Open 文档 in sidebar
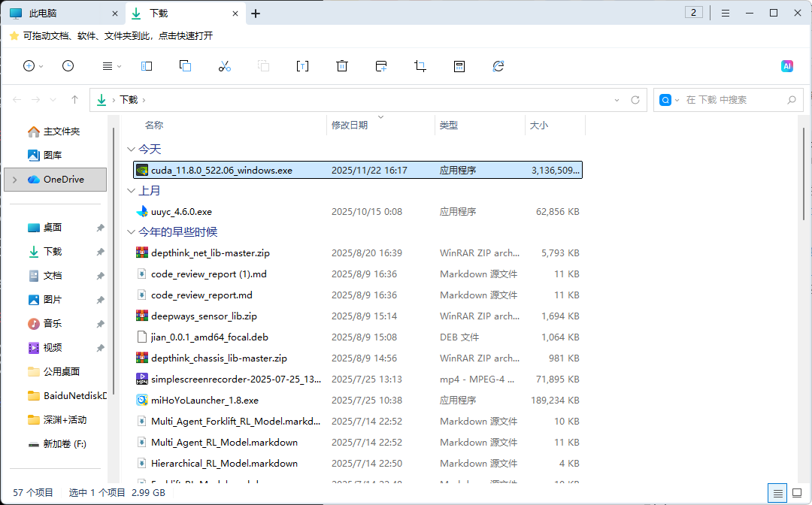812x505 pixels. 45,276
